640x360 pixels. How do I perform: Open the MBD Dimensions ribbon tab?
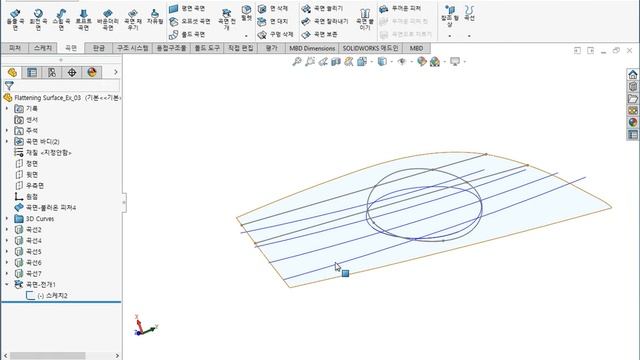coord(312,48)
